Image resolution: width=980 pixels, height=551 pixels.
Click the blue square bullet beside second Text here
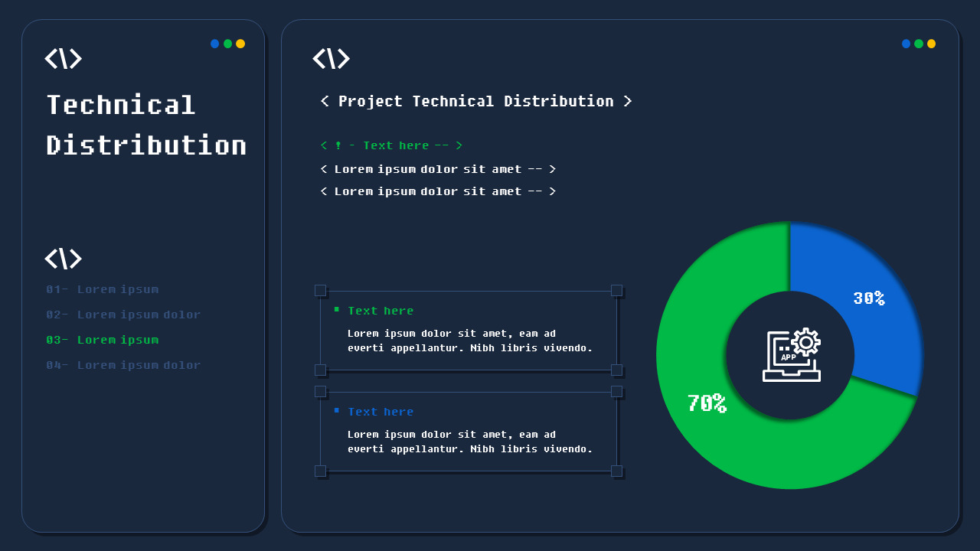[x=338, y=410]
